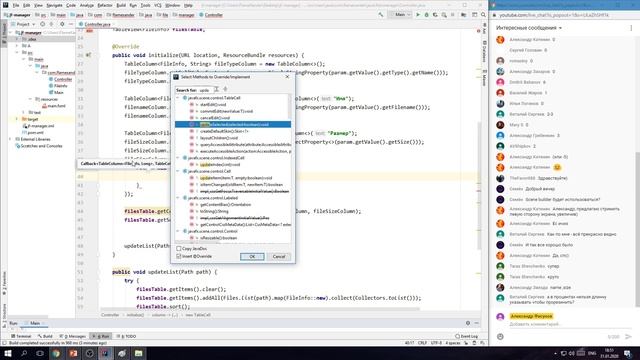Open the Refactor menu
640x360 pixels.
pyautogui.click(x=104, y=5)
